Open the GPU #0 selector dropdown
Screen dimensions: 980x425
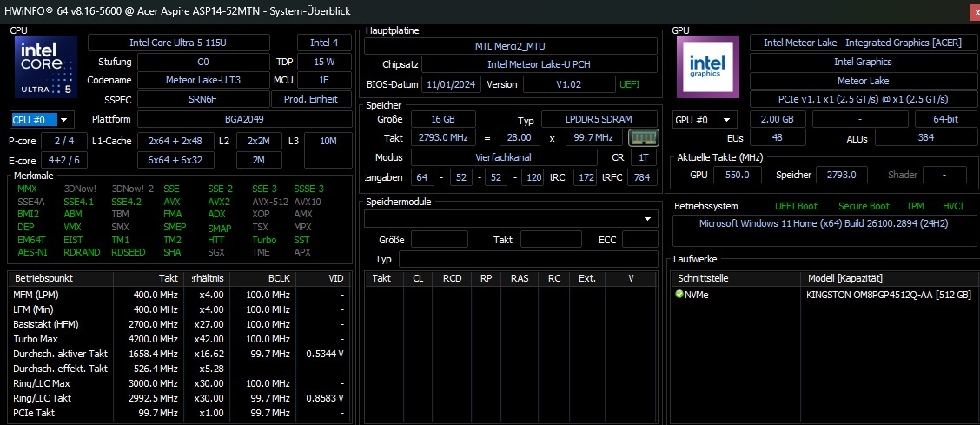click(x=705, y=119)
